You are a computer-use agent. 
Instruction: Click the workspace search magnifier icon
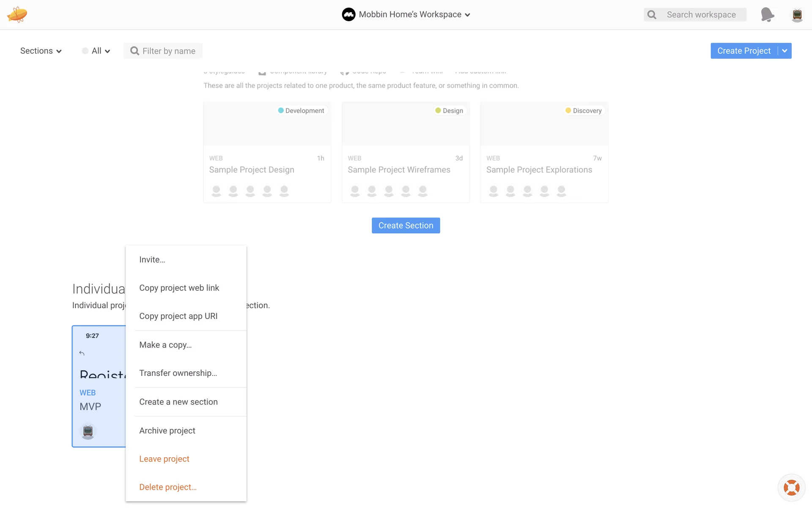point(652,15)
